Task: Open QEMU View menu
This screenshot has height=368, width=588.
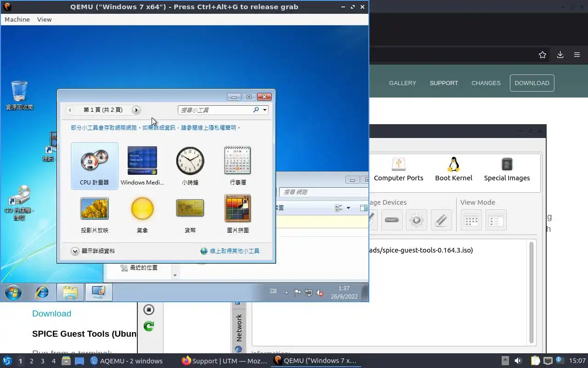Action: click(x=45, y=19)
